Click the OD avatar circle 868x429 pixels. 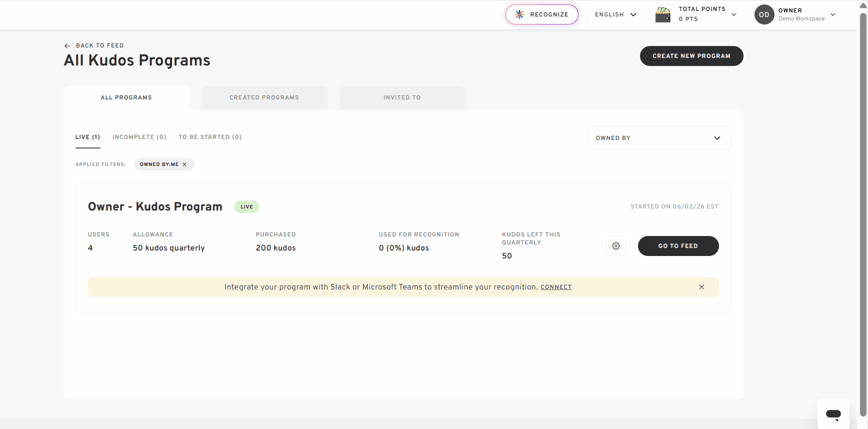[x=764, y=14]
